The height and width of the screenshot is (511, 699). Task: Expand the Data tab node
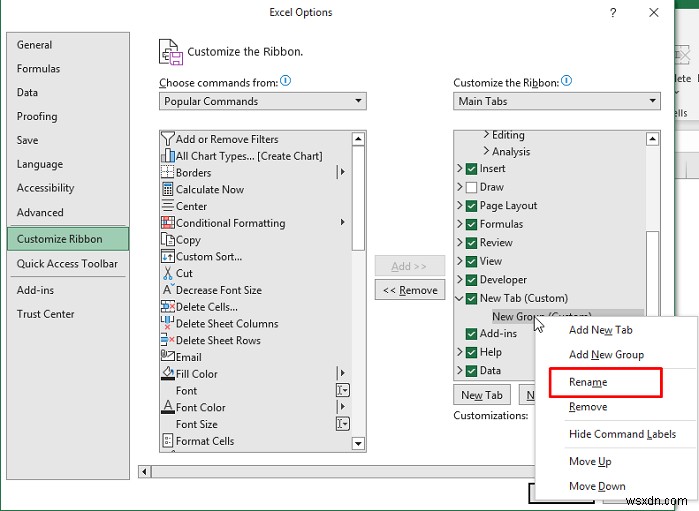pyautogui.click(x=460, y=370)
